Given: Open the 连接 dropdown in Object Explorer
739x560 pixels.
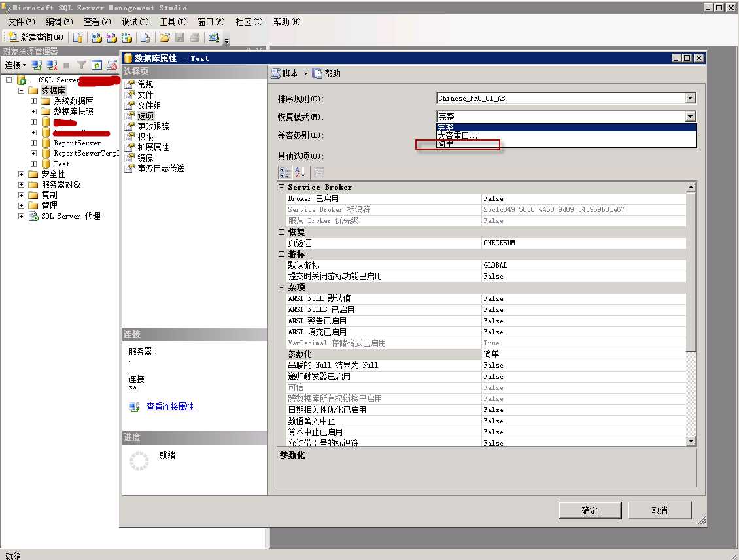Looking at the screenshot, I should click(16, 65).
